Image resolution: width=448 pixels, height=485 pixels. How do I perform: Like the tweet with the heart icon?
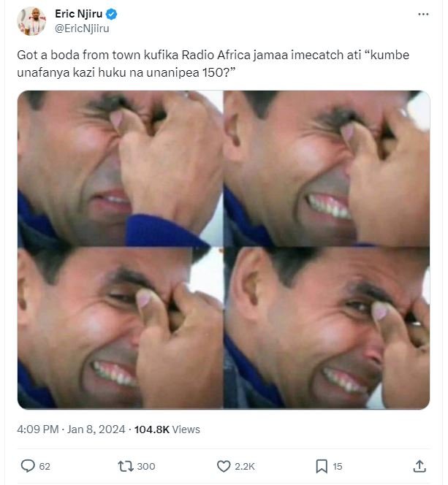click(x=224, y=465)
